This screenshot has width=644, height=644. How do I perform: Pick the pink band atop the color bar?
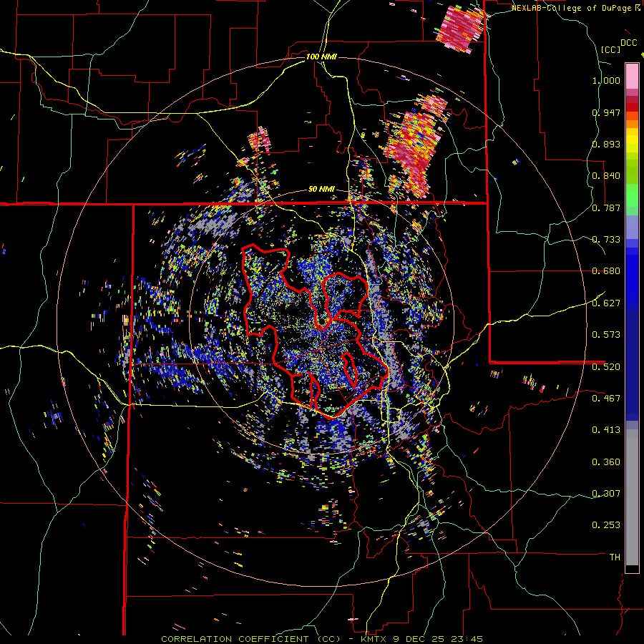coord(632,76)
